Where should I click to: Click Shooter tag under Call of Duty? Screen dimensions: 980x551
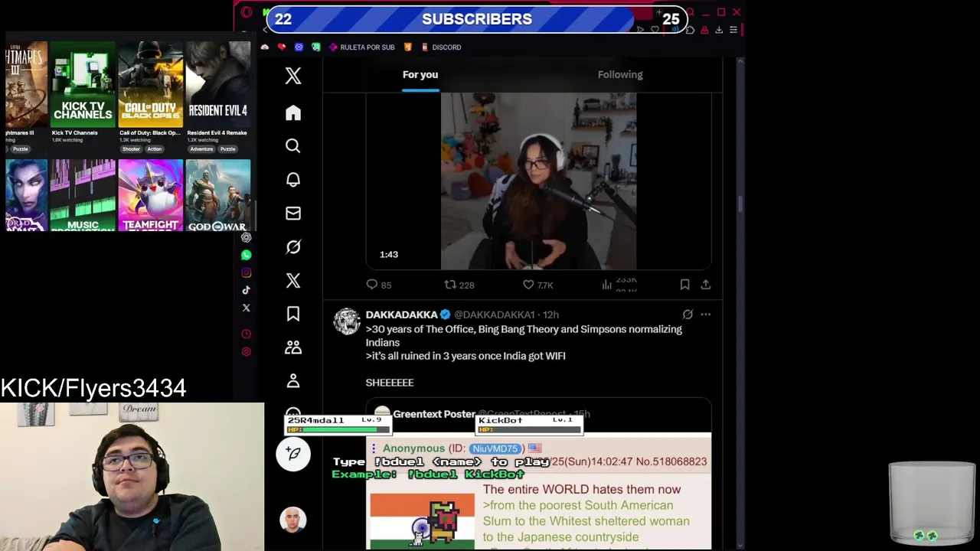131,149
